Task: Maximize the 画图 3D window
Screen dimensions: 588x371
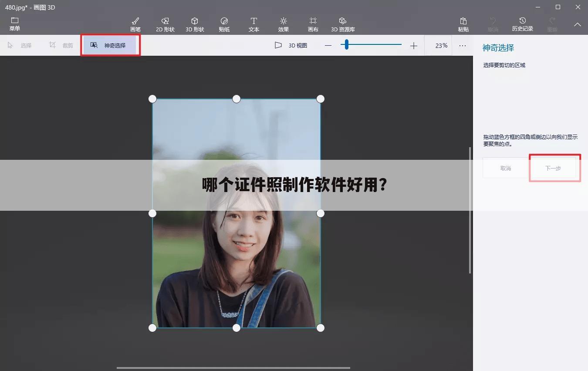Action: point(558,7)
